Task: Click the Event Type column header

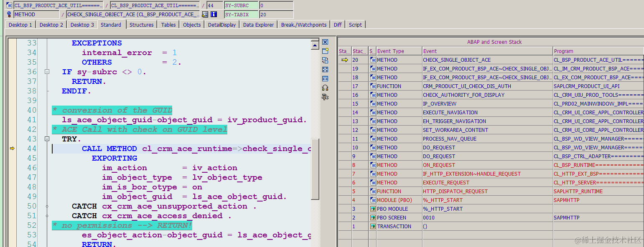Action: point(399,51)
